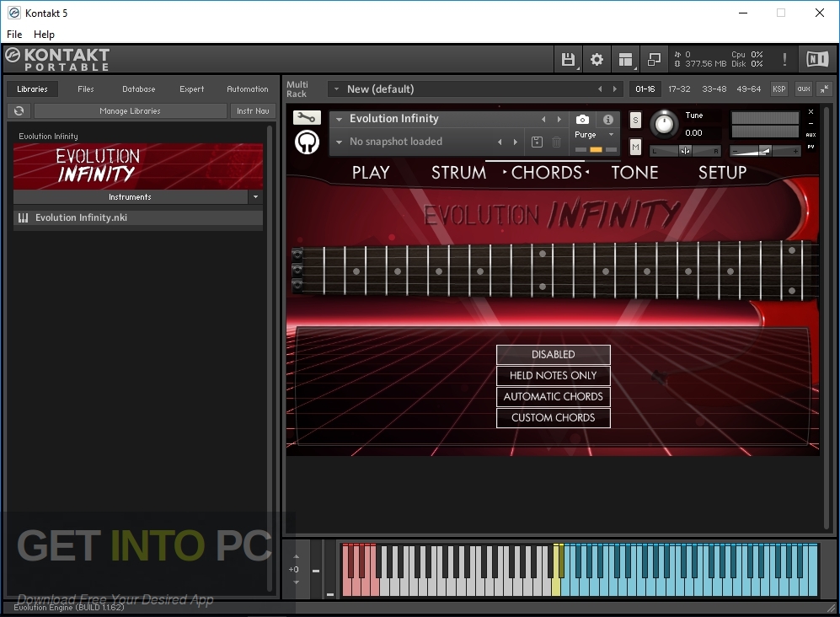840x617 pixels.
Task: Expand the Instruments dropdown arrow in library
Action: [255, 196]
